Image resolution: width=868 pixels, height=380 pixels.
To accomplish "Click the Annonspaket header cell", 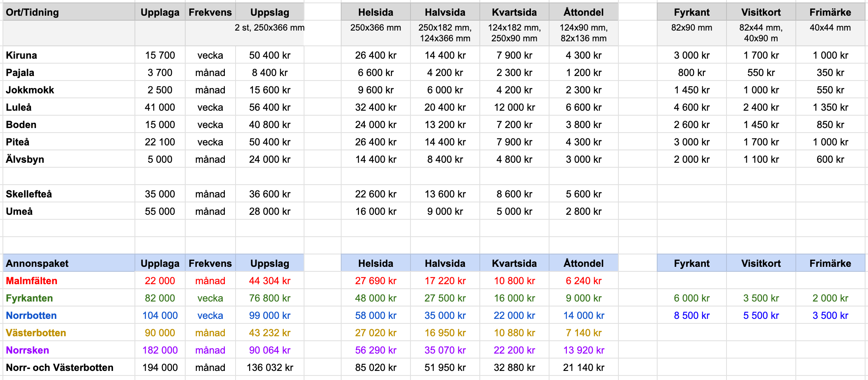I will pos(37,264).
